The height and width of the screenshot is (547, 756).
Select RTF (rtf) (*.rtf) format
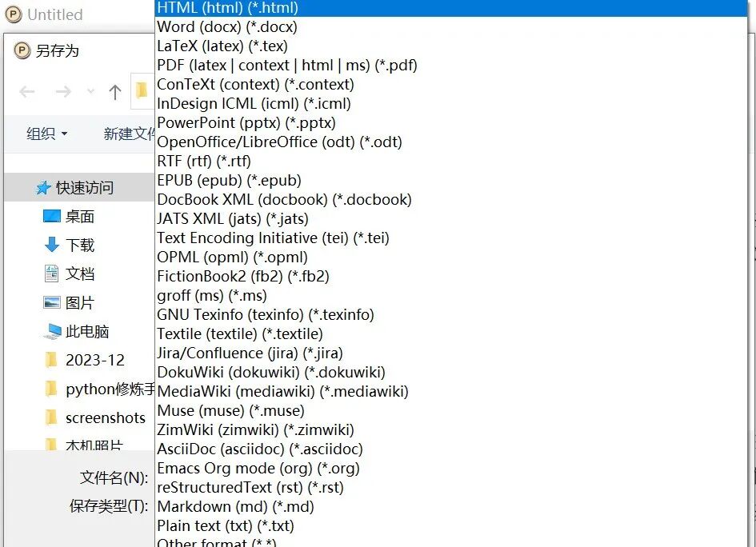coord(451,161)
